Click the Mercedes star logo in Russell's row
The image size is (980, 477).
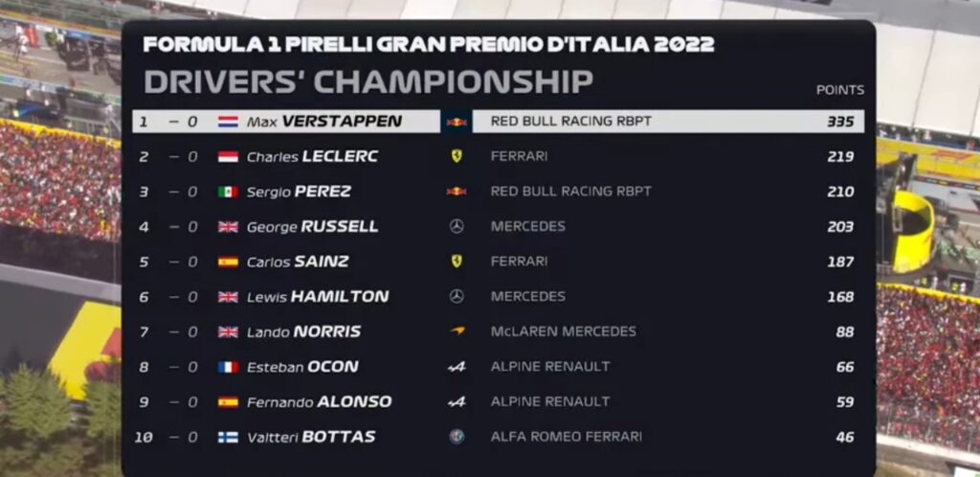(x=457, y=227)
